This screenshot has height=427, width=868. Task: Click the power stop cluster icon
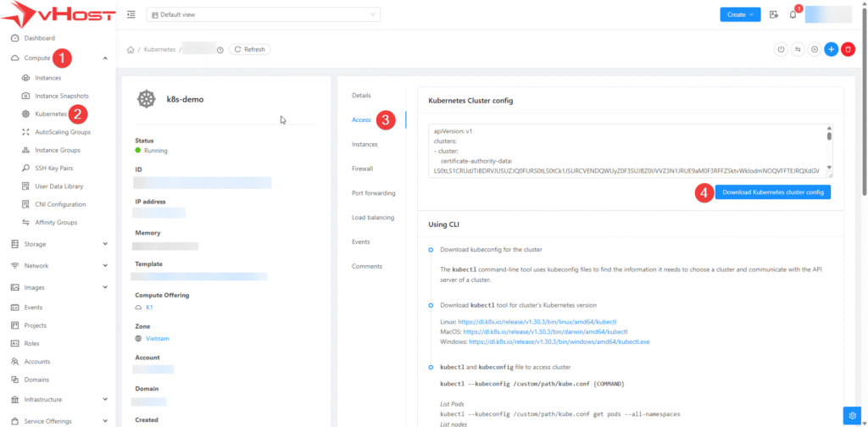781,50
